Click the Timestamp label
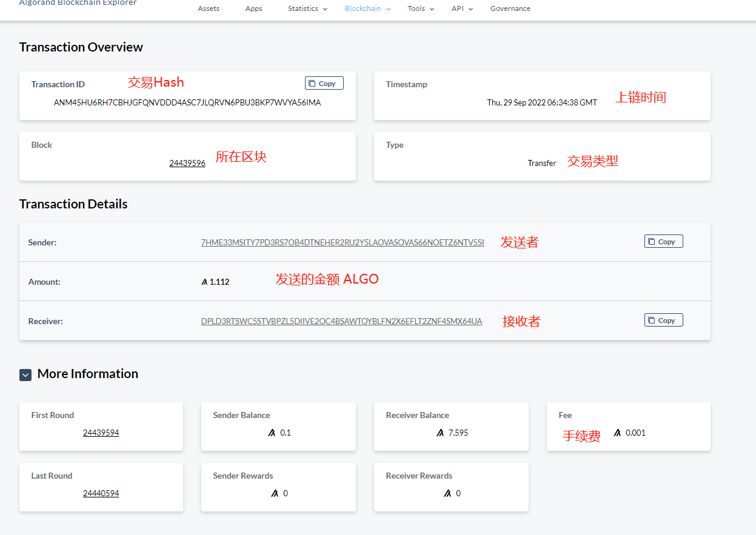This screenshot has width=756, height=535. tap(406, 84)
